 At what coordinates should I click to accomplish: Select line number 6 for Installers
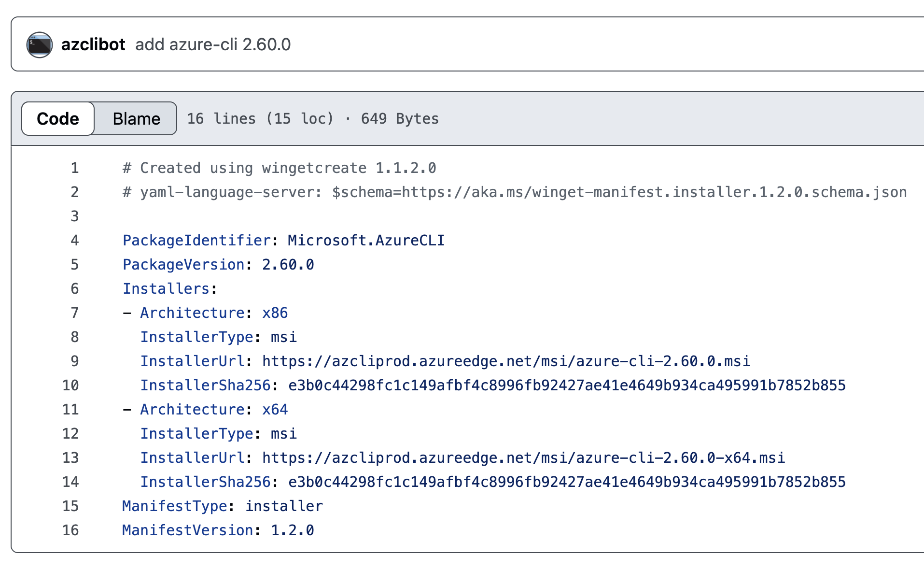coord(74,289)
